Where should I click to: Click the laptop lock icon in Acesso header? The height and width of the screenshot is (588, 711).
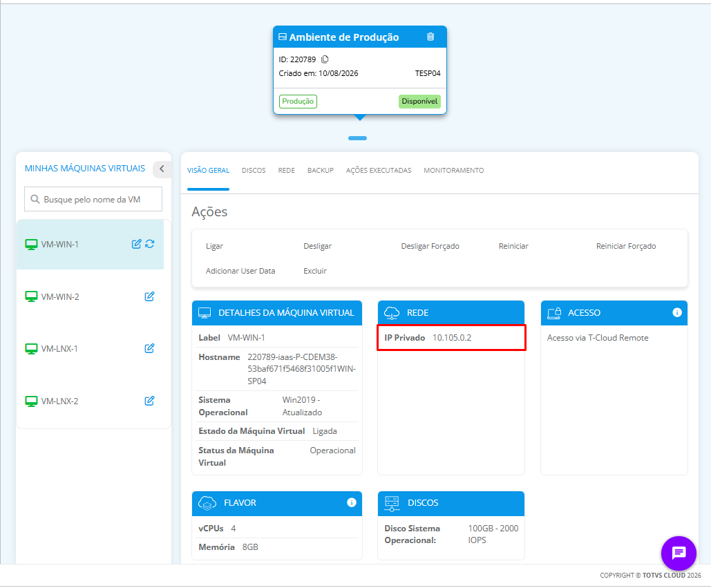[x=554, y=313]
